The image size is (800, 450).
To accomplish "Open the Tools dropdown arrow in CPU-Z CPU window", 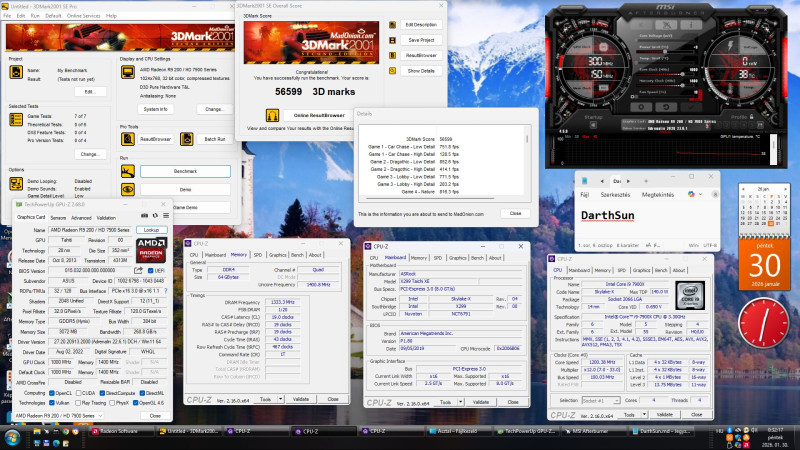I will tap(644, 414).
